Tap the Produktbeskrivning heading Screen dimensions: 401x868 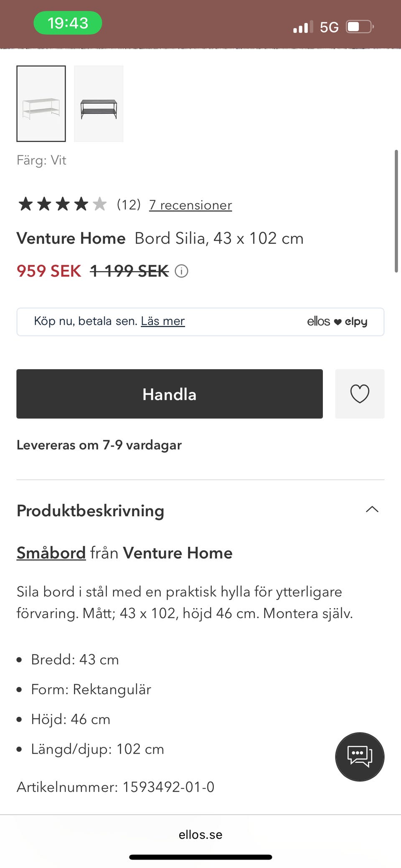(x=90, y=510)
